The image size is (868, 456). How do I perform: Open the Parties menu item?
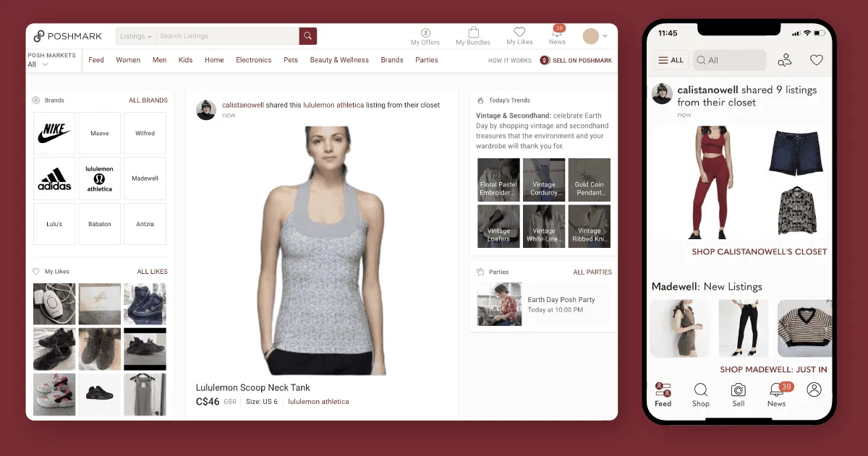427,60
